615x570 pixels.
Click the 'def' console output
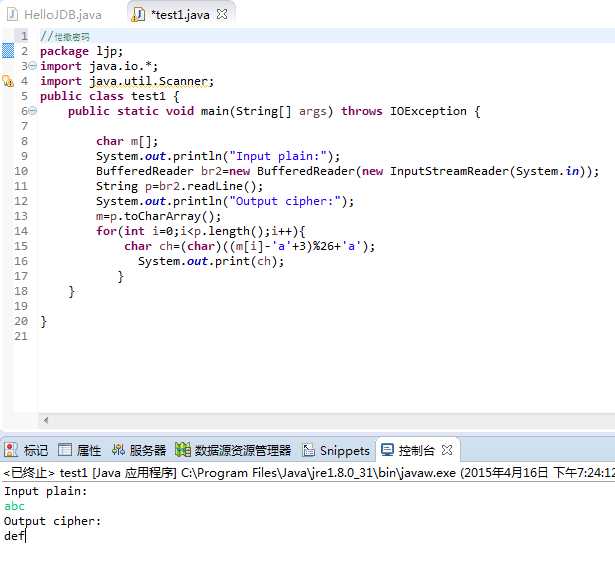tap(14, 536)
